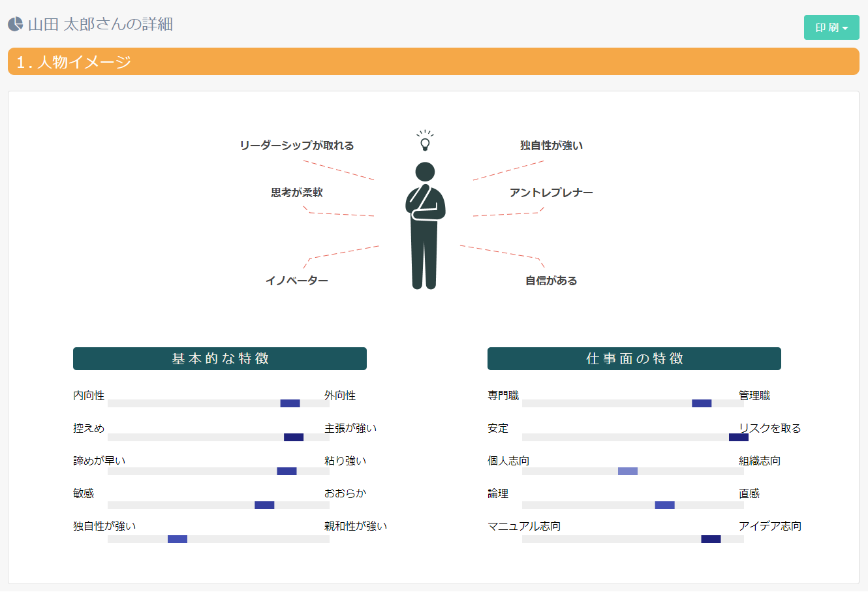Click the 安定 label
The height and width of the screenshot is (592, 868).
coord(498,428)
